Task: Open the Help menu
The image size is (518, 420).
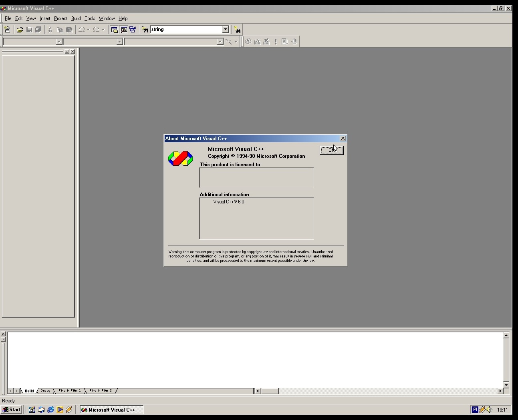Action: tap(123, 18)
